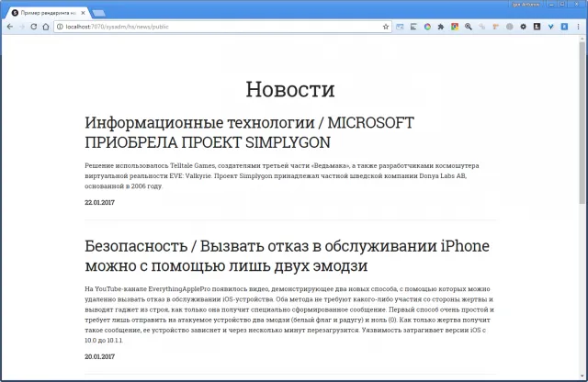This screenshot has width=588, height=382.
Task: Close the 'Пример рендеринга' tab
Action: tap(83, 13)
